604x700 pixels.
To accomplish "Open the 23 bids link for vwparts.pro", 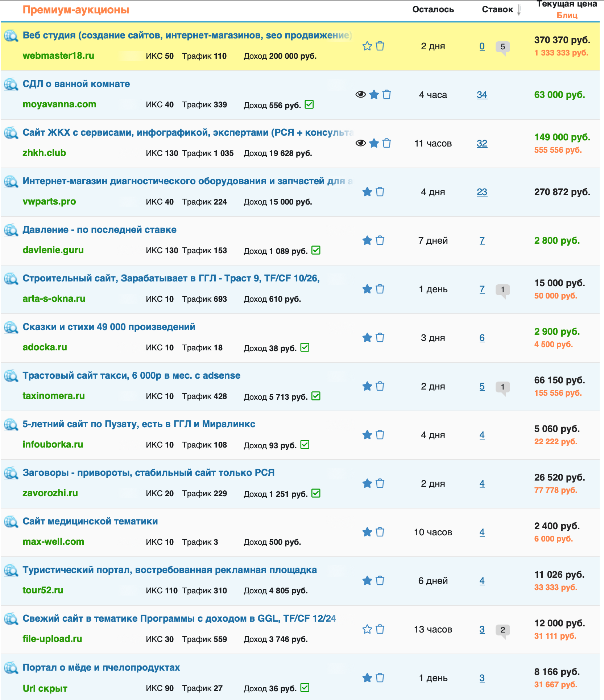I will coord(482,192).
